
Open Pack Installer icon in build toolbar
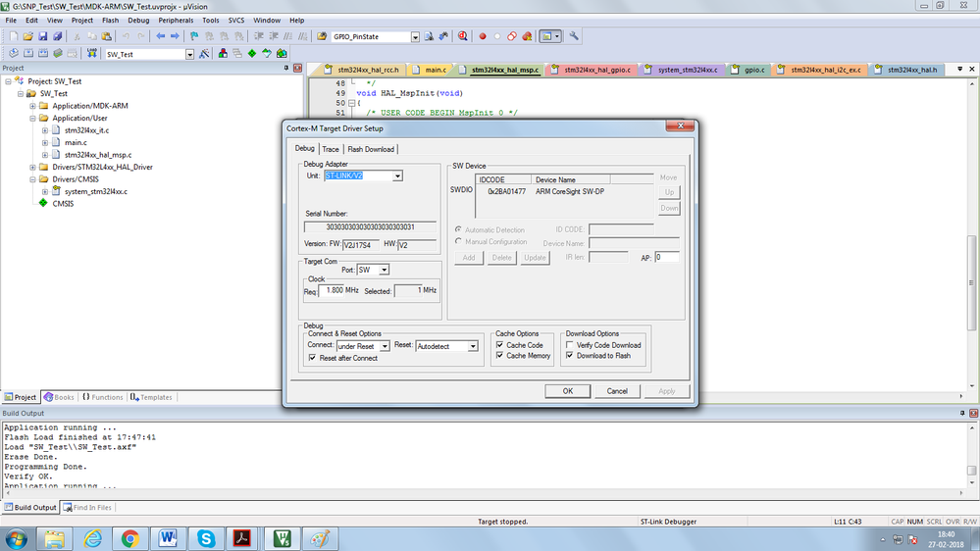pos(282,54)
